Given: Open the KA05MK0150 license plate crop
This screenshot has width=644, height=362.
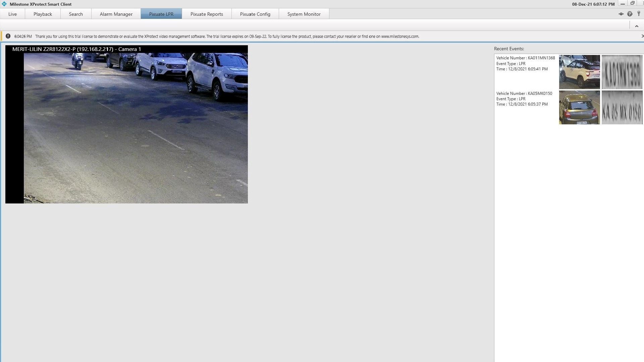Looking at the screenshot, I should pyautogui.click(x=622, y=108).
